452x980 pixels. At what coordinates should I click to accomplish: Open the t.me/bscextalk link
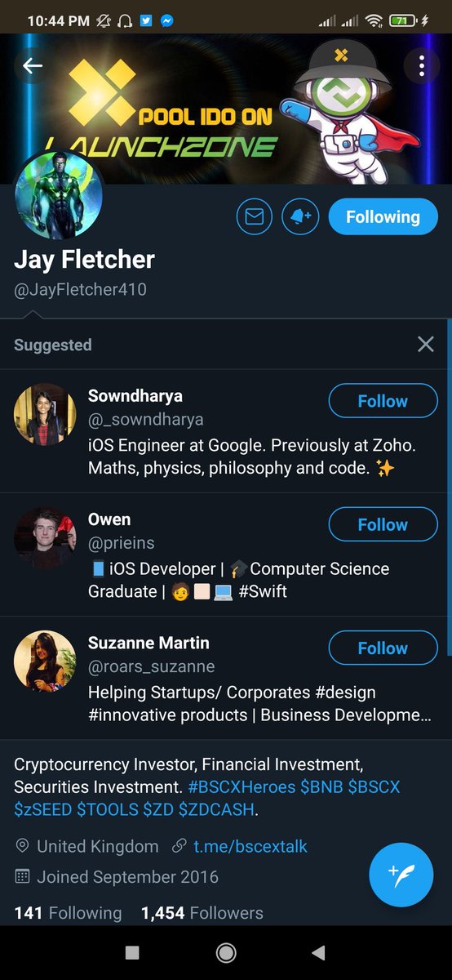tap(250, 846)
